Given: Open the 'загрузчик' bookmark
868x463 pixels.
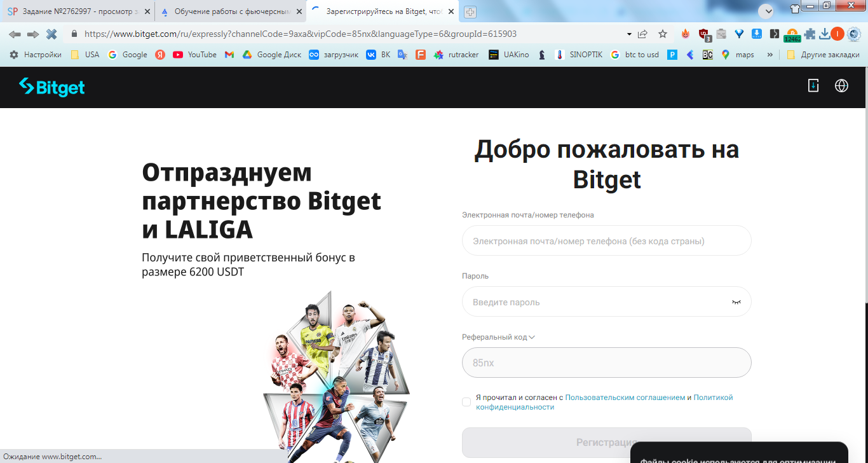Looking at the screenshot, I should 334,55.
